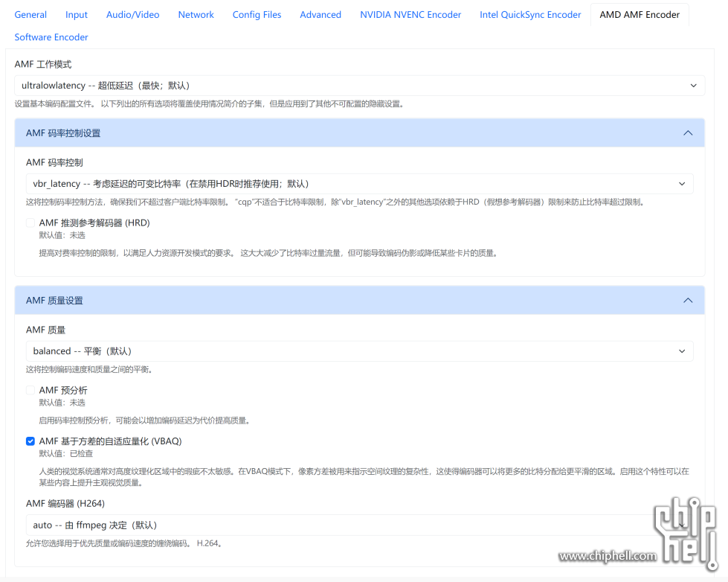
Task: Click the AMF 推测参考解码器 (HRD) label
Action: point(94,223)
